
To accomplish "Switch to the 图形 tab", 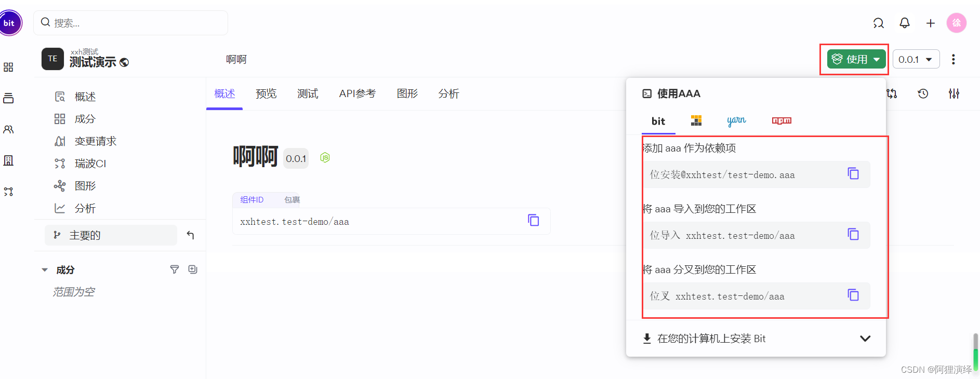I will pyautogui.click(x=407, y=93).
